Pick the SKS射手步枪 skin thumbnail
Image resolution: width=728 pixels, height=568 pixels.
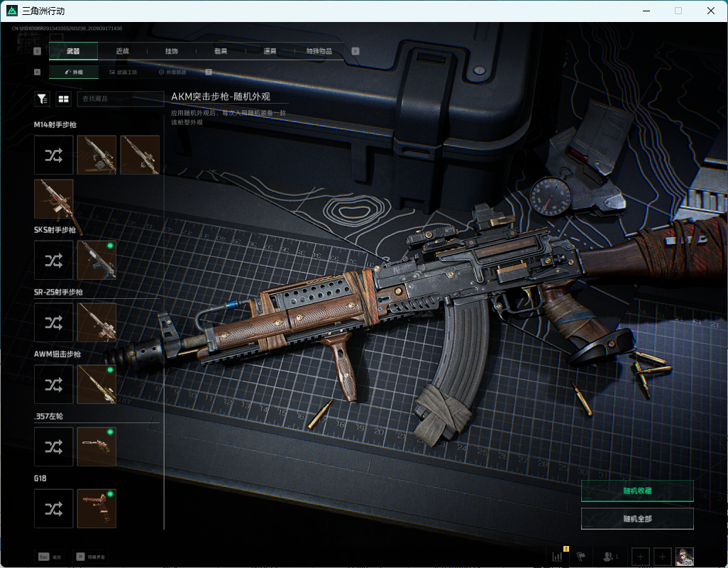(x=96, y=261)
